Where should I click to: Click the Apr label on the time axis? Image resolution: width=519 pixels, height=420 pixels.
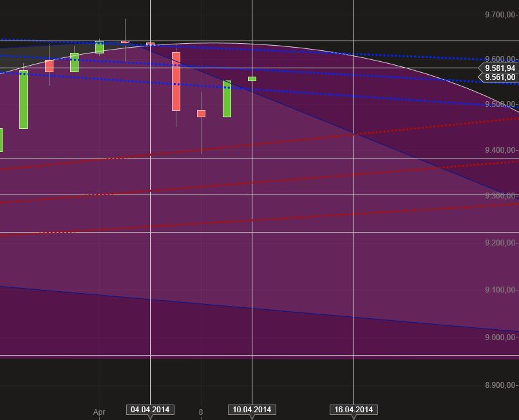pyautogui.click(x=100, y=411)
